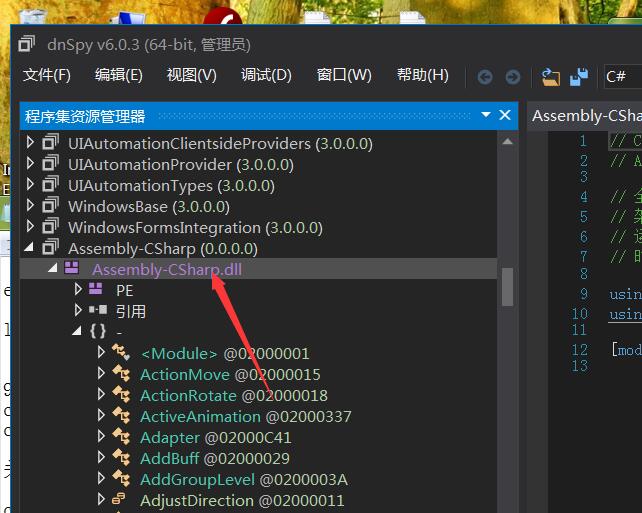Screen dimensions: 642x513
Task: Open the 帮助(H) menu
Action: [423, 75]
